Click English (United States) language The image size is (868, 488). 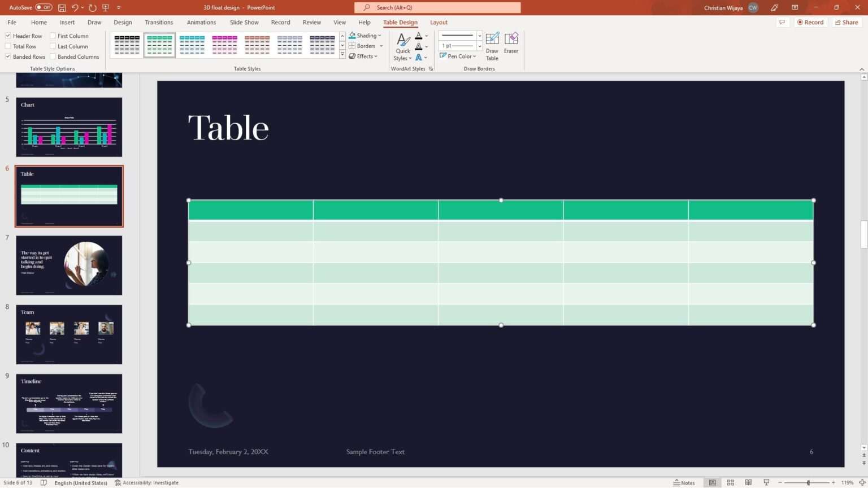click(x=81, y=482)
